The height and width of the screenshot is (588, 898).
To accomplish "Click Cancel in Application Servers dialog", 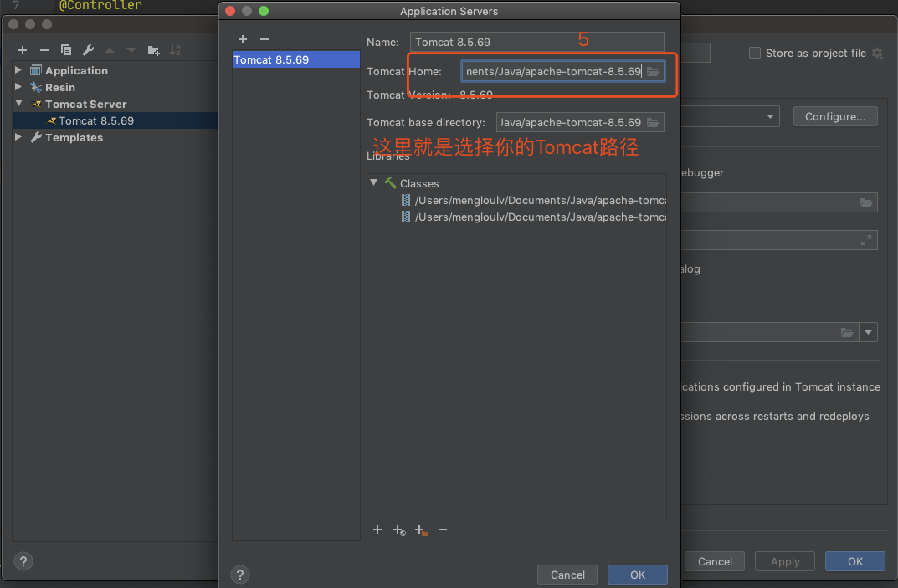I will point(567,575).
